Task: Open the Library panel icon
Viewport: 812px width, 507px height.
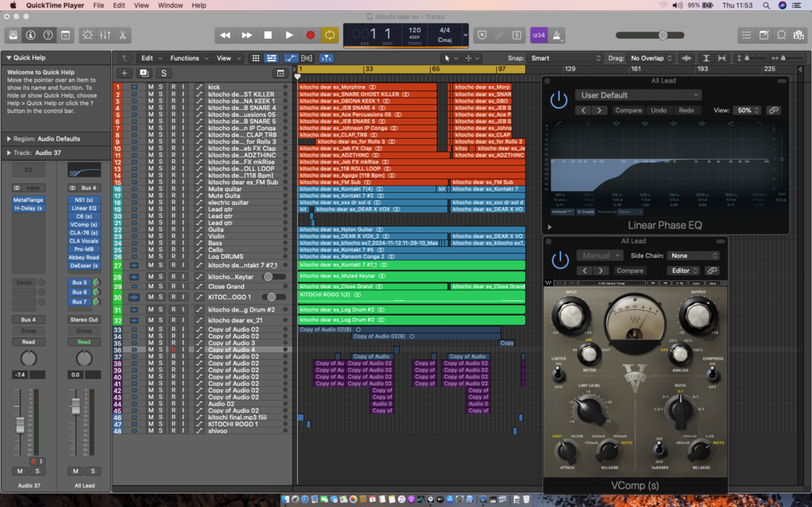Action: pos(14,36)
